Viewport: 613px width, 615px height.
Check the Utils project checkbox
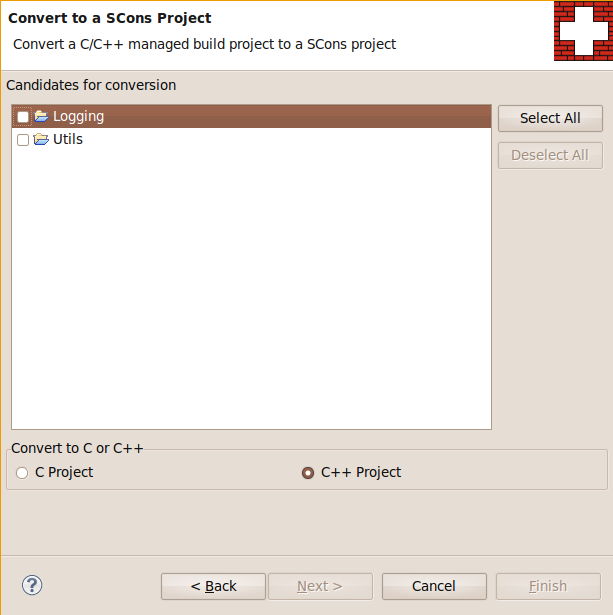23,140
